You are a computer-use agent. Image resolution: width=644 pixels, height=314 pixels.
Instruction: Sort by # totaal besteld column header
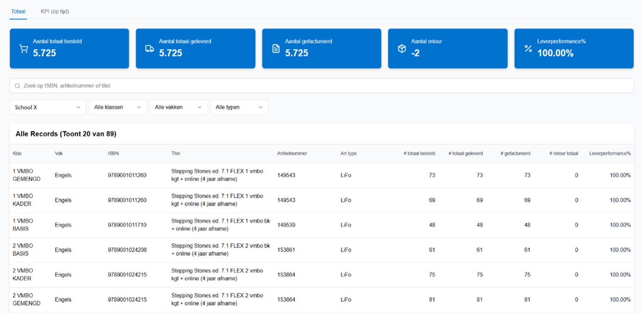click(419, 153)
